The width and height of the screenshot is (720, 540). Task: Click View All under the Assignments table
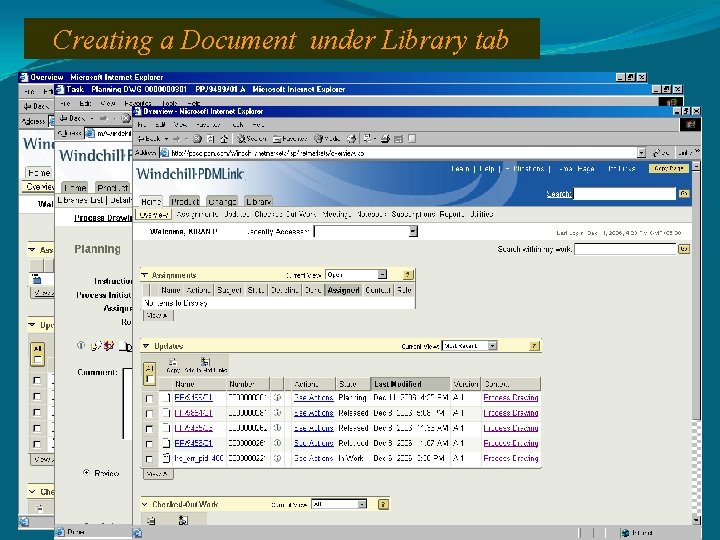(158, 315)
